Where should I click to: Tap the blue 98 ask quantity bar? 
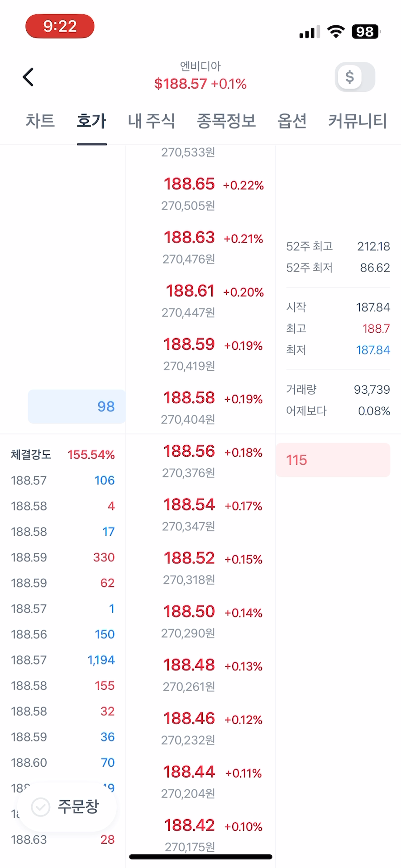[x=77, y=406]
